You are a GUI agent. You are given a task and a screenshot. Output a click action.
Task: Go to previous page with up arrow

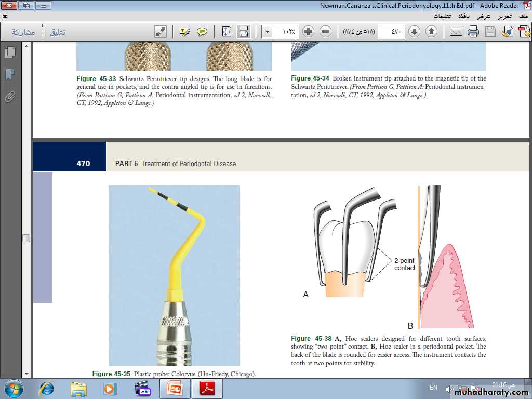click(x=431, y=32)
